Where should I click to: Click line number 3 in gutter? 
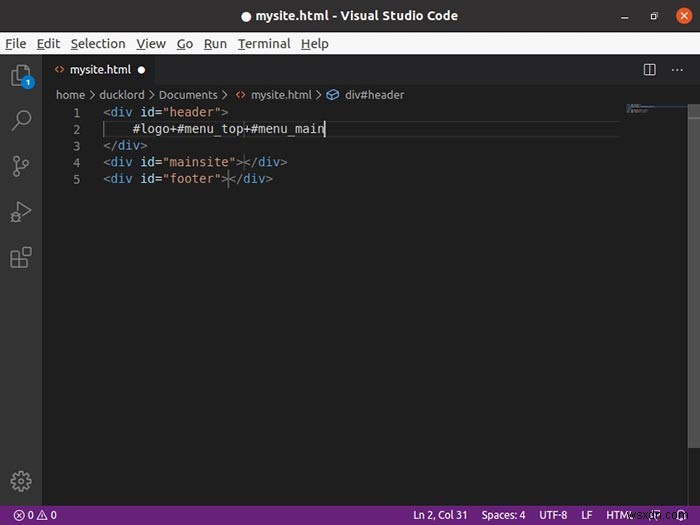pos(77,146)
